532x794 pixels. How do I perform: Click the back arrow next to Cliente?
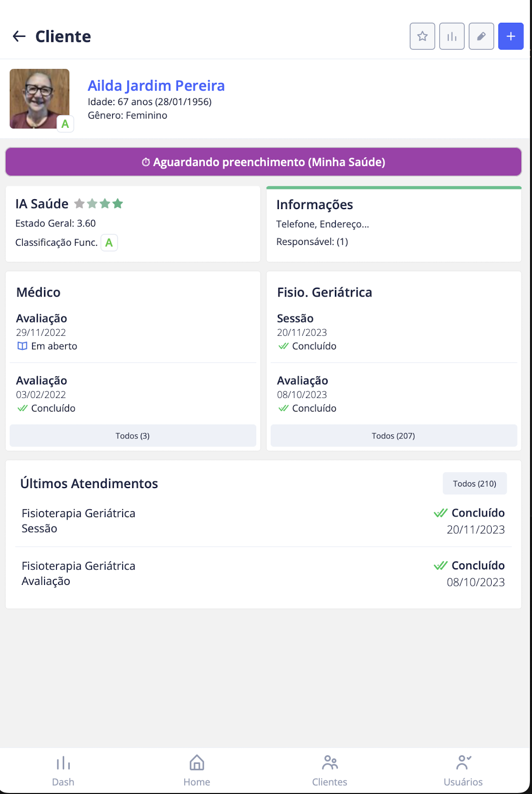tap(19, 36)
